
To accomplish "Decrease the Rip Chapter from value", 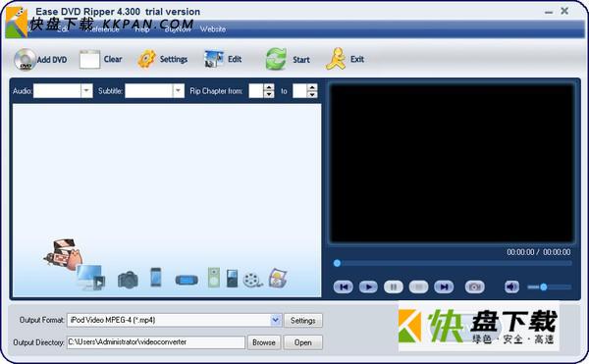I will point(269,94).
